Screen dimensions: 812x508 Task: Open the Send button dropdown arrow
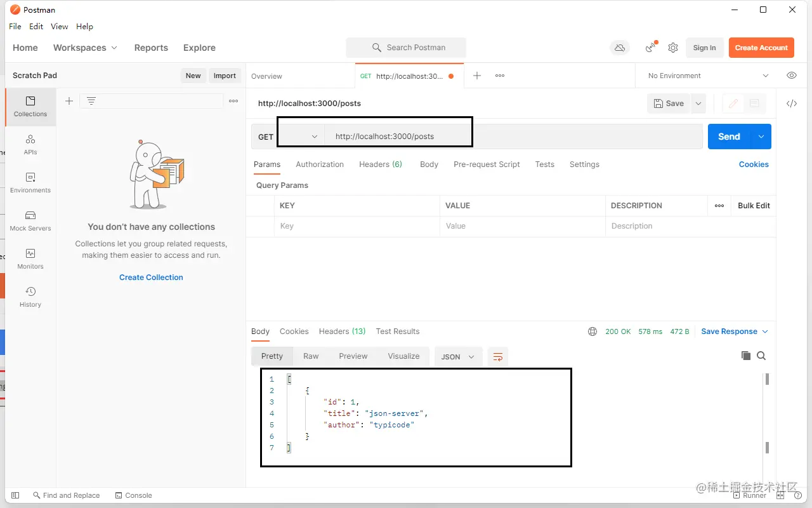761,137
